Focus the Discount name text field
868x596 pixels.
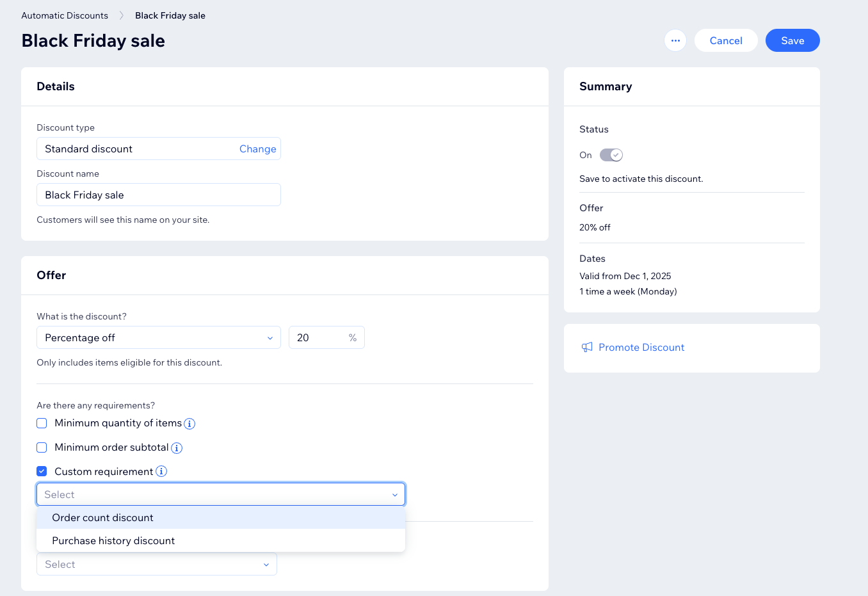(159, 195)
